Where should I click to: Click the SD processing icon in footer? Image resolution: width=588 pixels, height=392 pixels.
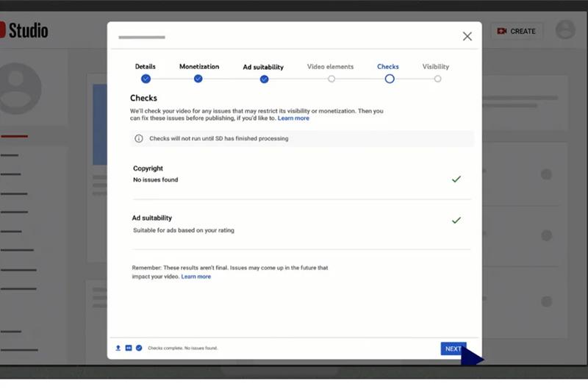(x=129, y=348)
